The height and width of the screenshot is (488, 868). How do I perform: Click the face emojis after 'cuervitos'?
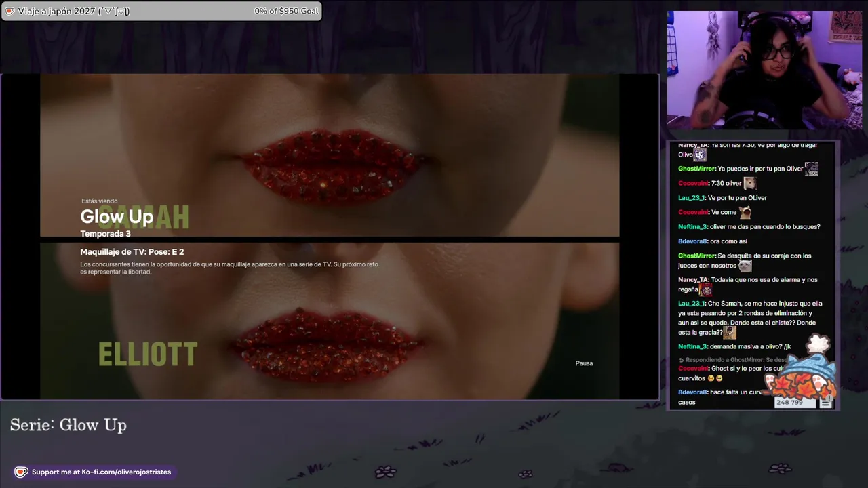[715, 379]
